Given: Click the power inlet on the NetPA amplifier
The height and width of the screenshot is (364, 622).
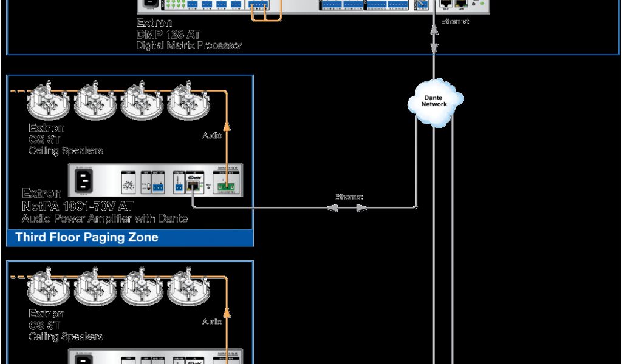Looking at the screenshot, I should [x=84, y=181].
